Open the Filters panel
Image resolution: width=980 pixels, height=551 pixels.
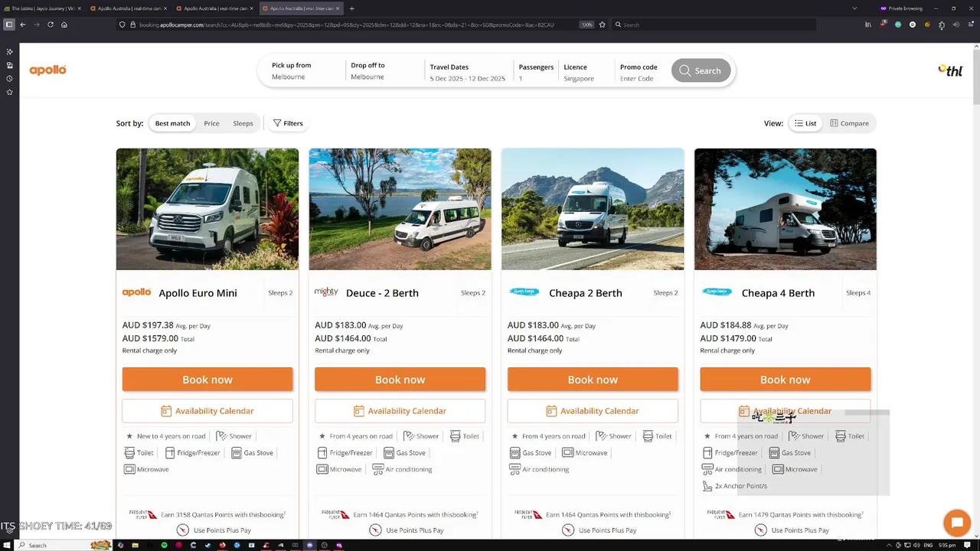288,123
